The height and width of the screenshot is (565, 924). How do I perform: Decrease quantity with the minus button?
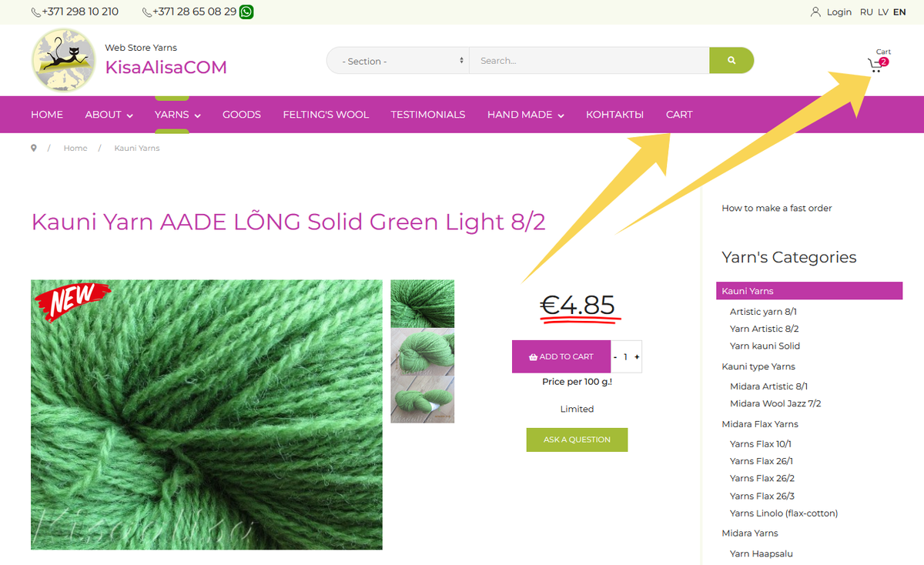tap(615, 357)
